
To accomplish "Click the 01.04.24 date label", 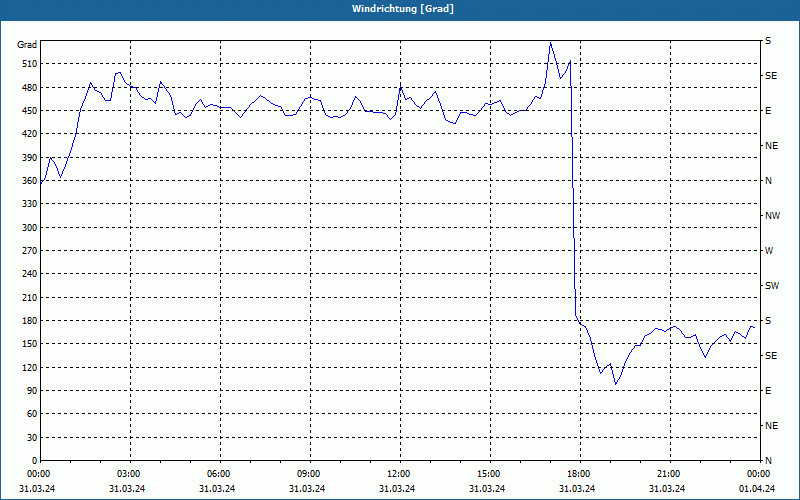I will [757, 489].
